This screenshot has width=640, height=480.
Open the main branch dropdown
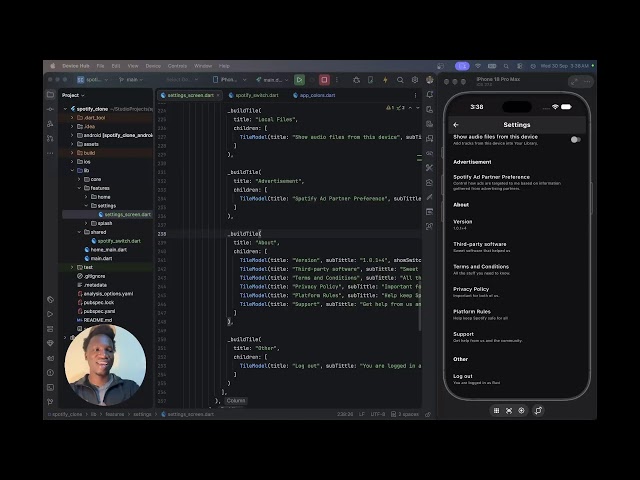point(131,80)
